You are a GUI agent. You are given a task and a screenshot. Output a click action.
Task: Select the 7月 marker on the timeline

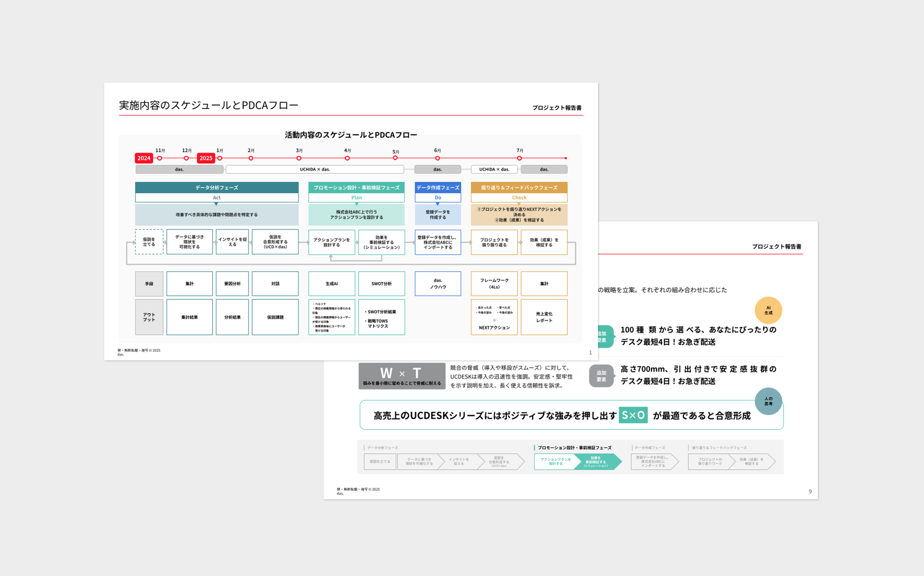click(x=520, y=158)
